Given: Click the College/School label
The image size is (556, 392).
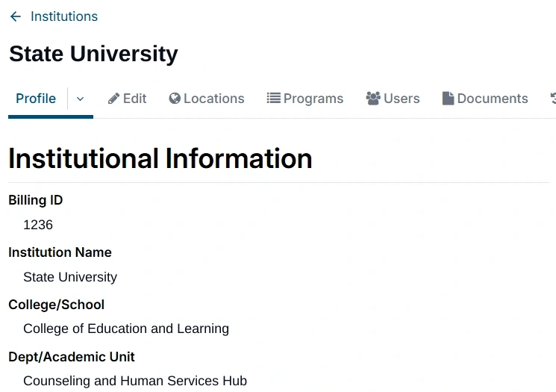Looking at the screenshot, I should [x=57, y=305].
